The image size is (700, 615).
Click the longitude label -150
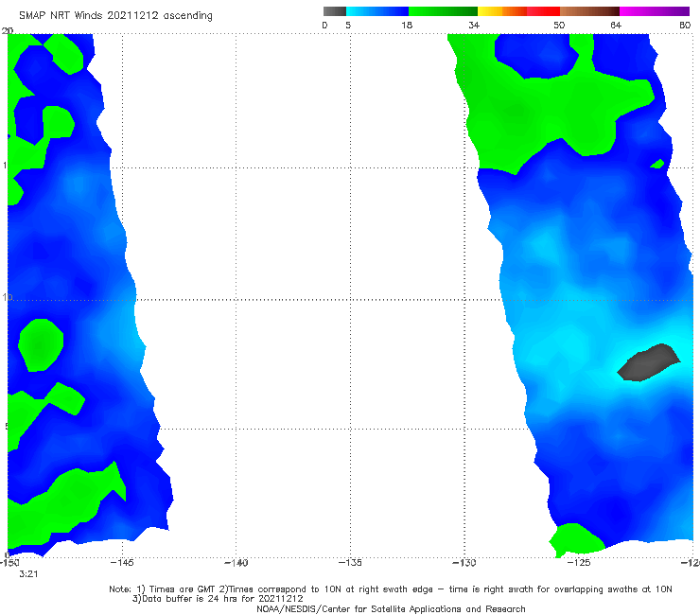tap(9, 563)
